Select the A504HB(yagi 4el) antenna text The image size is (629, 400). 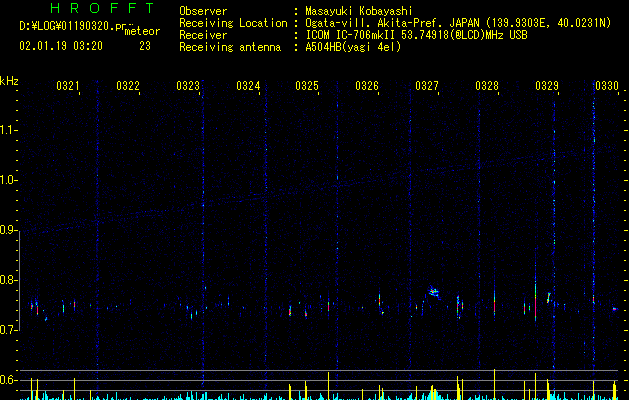353,47
